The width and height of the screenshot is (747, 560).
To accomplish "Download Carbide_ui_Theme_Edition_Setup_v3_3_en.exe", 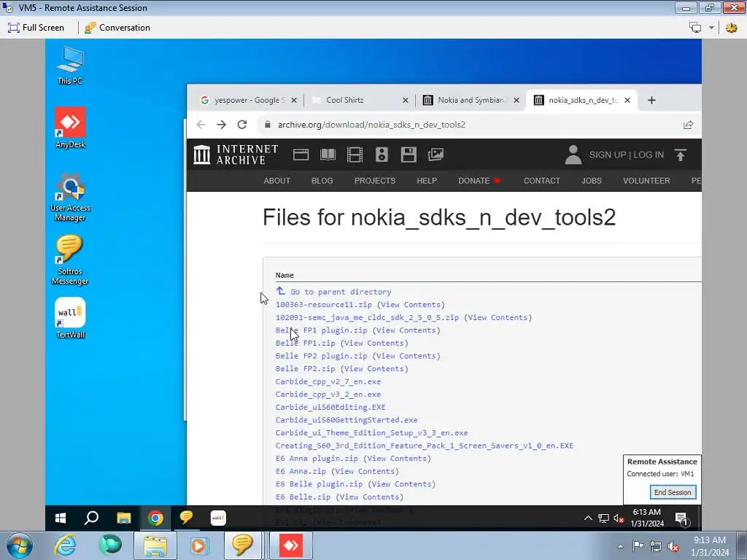I will tap(371, 433).
